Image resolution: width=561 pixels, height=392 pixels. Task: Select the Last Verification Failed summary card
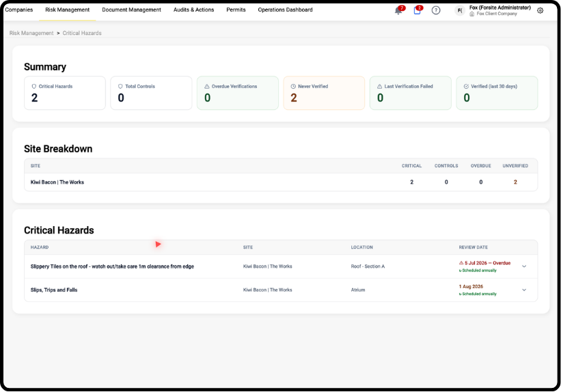411,93
